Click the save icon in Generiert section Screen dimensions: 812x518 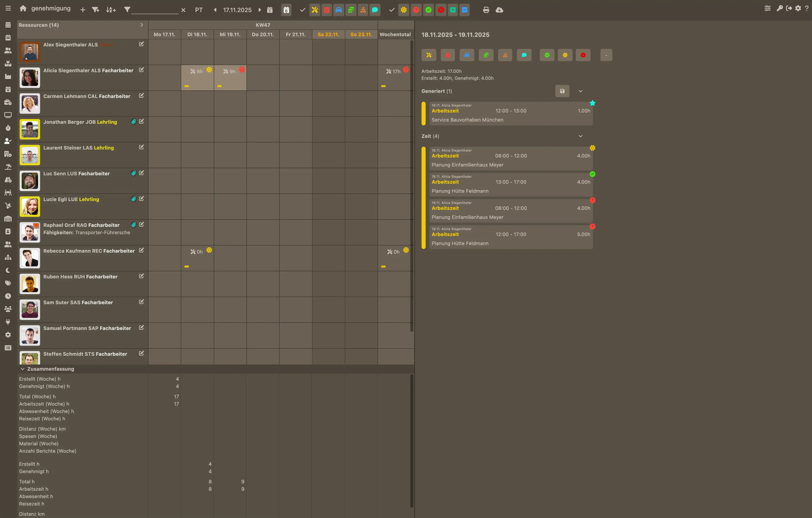coord(562,91)
